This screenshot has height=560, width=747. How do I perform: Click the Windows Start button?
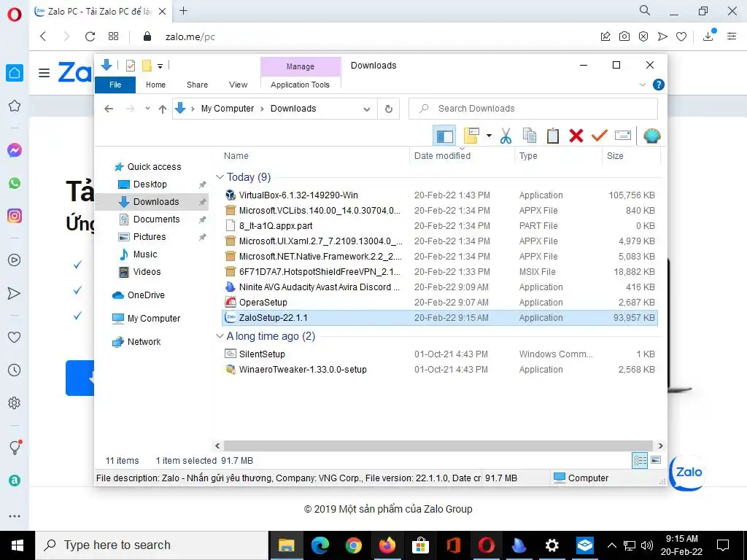coord(18,545)
